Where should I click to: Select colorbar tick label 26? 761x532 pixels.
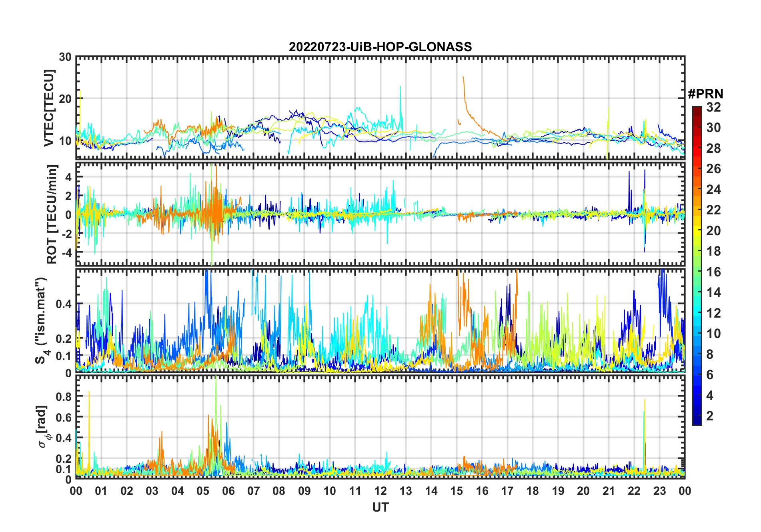tap(713, 169)
